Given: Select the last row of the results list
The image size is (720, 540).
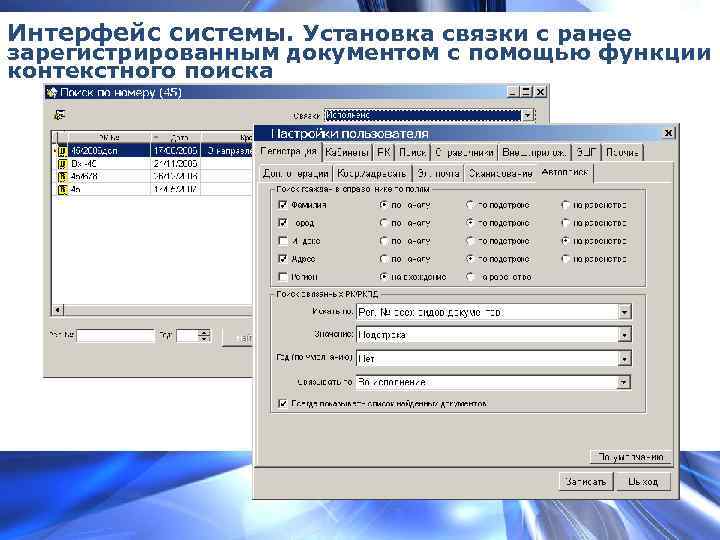Looking at the screenshot, I should [153, 189].
